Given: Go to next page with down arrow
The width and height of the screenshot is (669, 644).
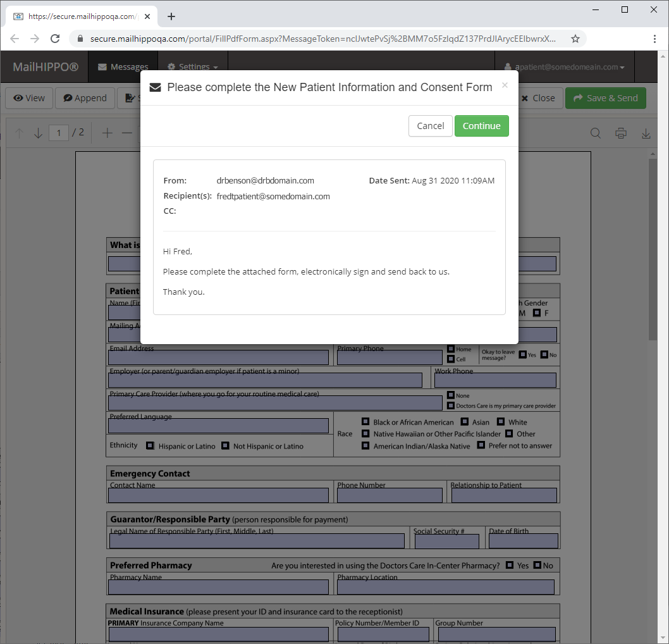Looking at the screenshot, I should pyautogui.click(x=38, y=133).
